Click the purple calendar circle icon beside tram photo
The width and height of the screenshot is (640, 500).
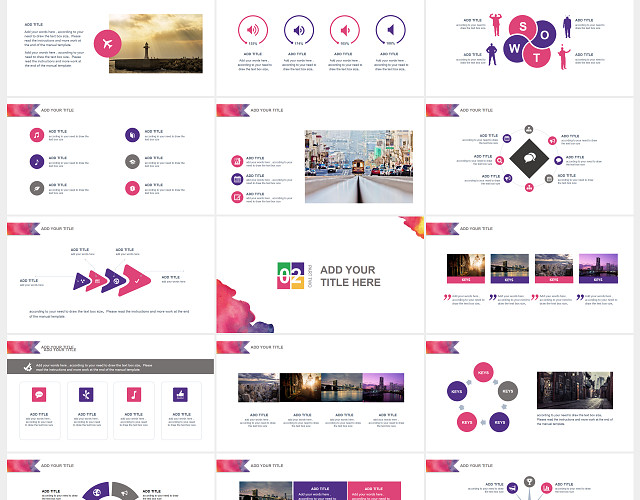click(237, 179)
